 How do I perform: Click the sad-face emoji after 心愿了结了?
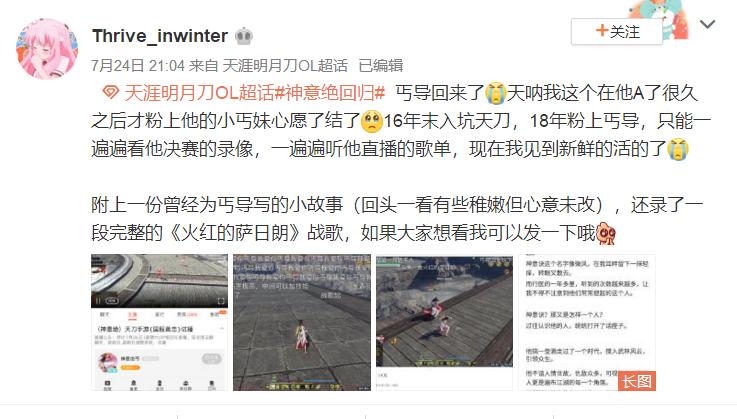(x=372, y=121)
